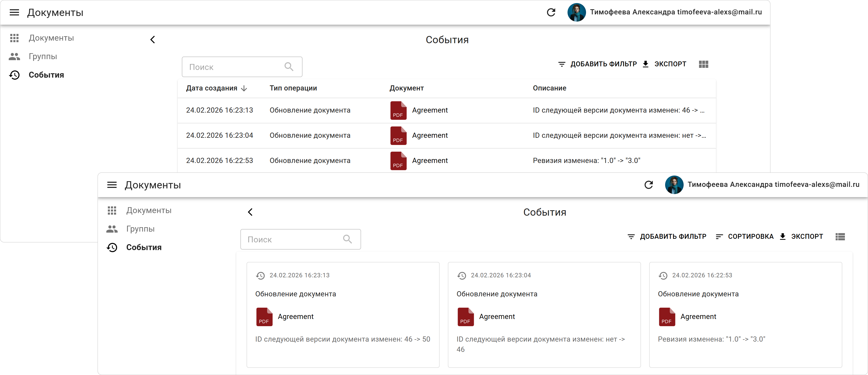Screen dimensions: 868x375
Task: Click ДОБАВИТЬ ФИЛЬТР in top window
Action: pyautogui.click(x=597, y=64)
